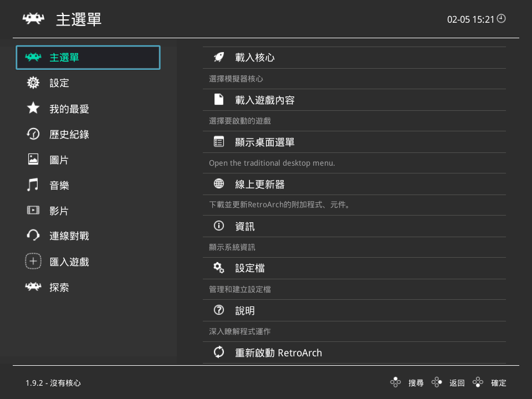532x399 pixels.
Task: Open the 圖片 sidebar entry
Action: click(59, 160)
